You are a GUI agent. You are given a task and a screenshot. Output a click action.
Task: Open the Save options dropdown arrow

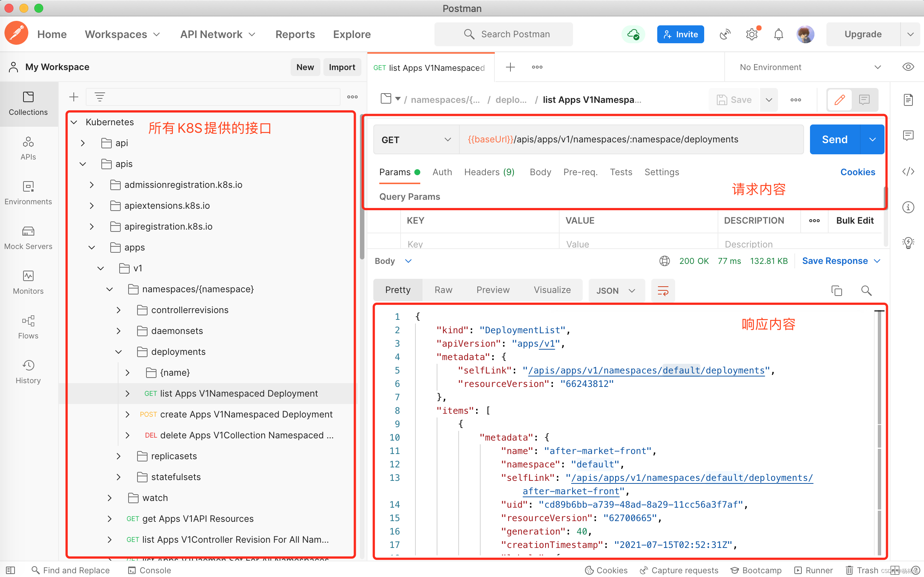click(769, 100)
